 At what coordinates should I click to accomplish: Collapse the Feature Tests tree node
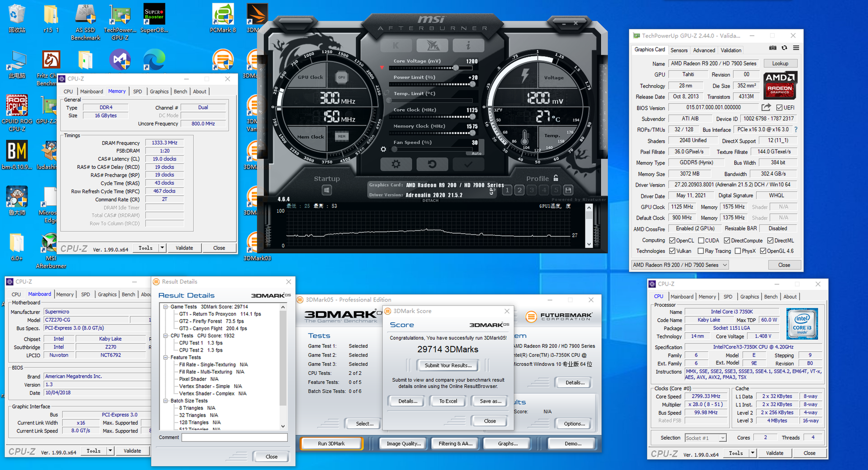click(166, 357)
